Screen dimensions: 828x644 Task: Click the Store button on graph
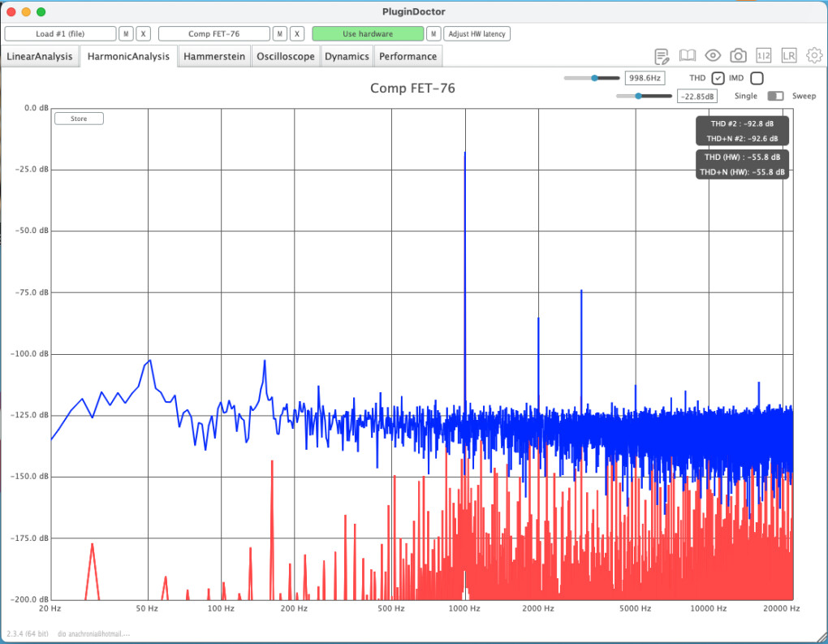coord(79,119)
